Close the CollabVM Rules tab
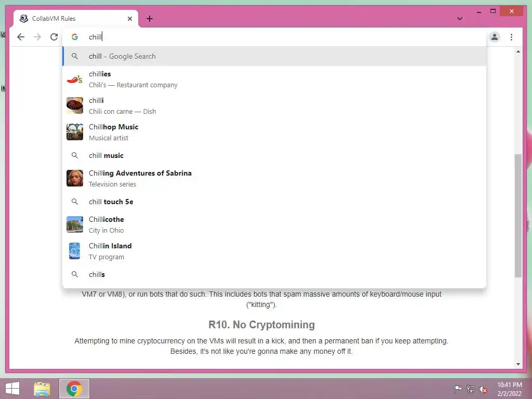 [129, 19]
